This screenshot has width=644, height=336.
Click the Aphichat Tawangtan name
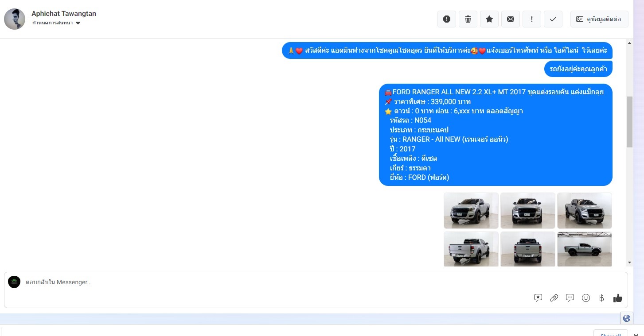[x=64, y=14]
